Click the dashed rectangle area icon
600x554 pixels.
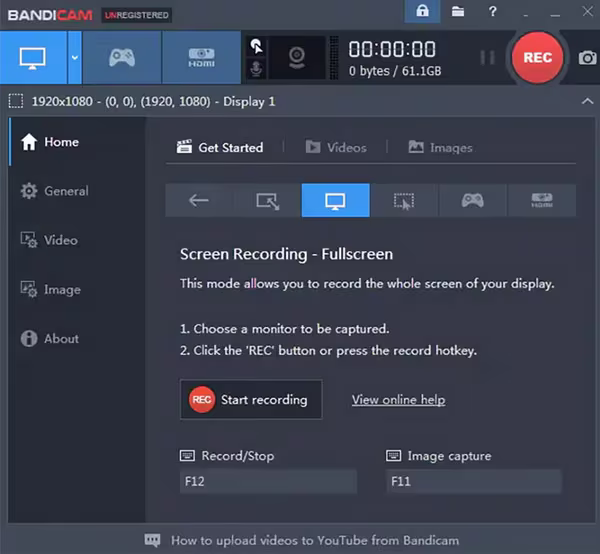(x=16, y=101)
